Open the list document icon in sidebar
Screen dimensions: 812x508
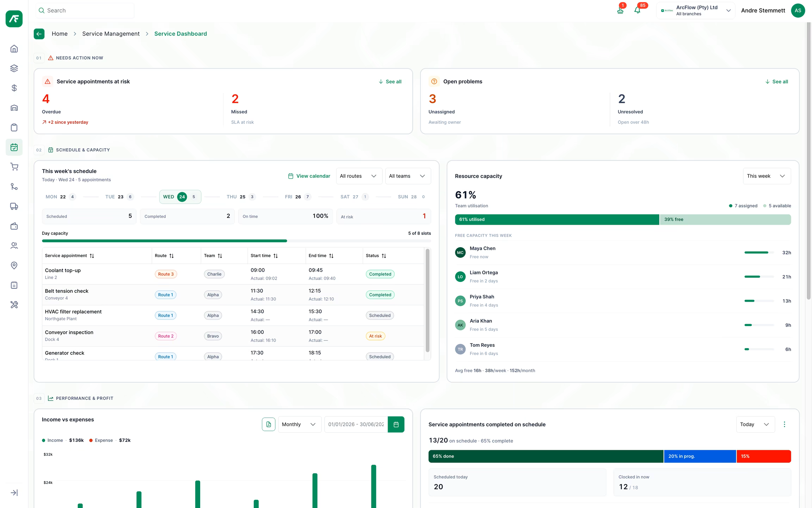[14, 285]
